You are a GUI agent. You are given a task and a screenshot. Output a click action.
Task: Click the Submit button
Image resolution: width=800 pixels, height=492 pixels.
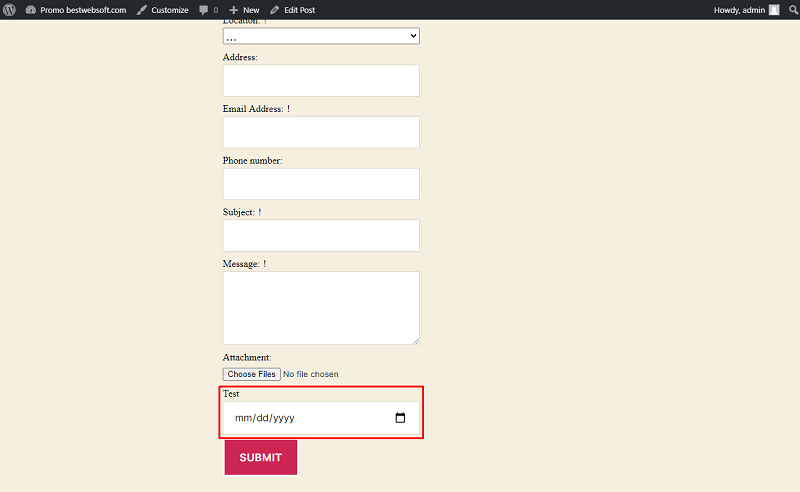(261, 457)
